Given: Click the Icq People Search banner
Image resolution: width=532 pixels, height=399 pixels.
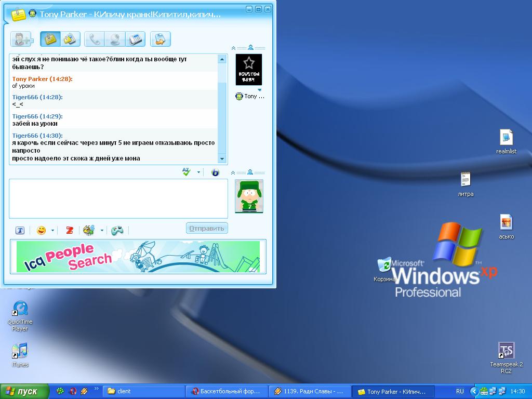Looking at the screenshot, I should click(138, 257).
